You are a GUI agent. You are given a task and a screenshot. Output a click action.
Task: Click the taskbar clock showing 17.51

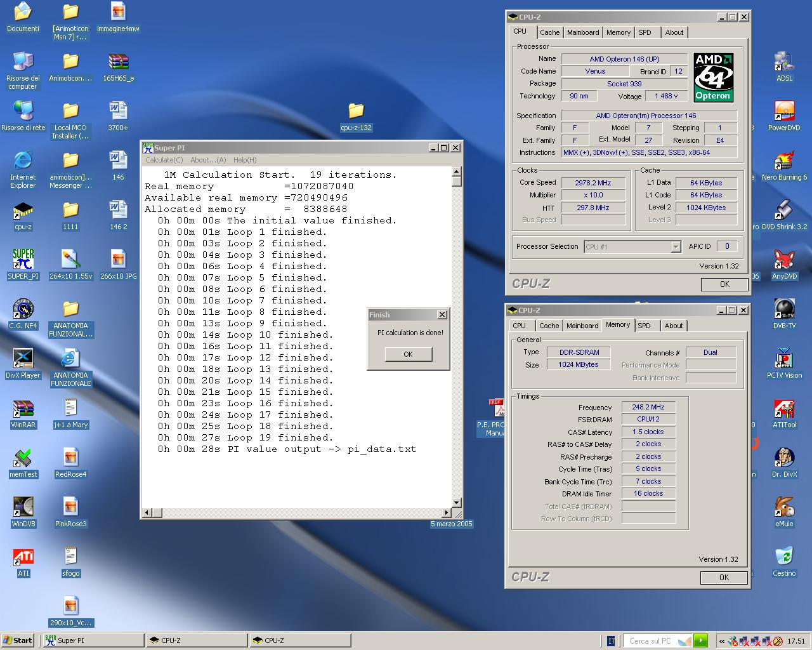(x=796, y=641)
